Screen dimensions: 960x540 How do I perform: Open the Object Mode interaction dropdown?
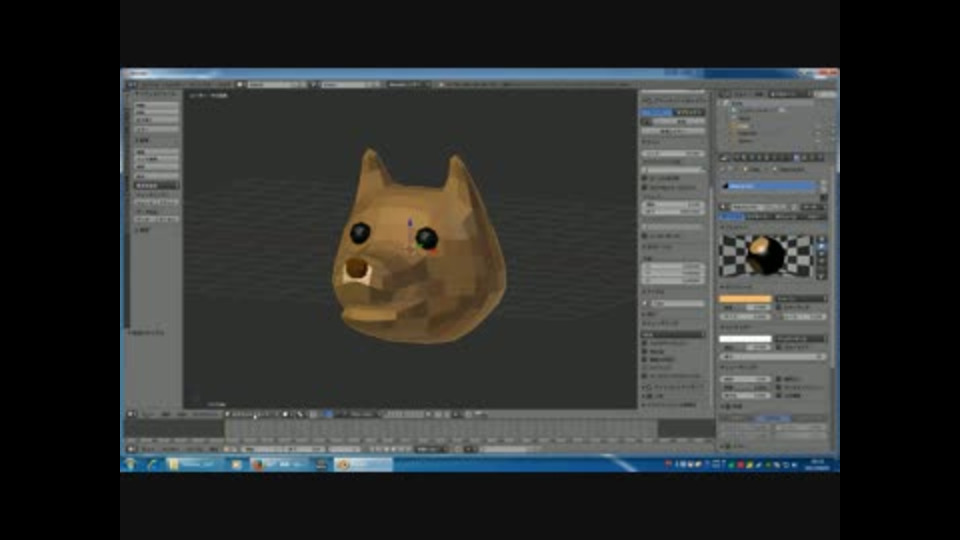(253, 414)
